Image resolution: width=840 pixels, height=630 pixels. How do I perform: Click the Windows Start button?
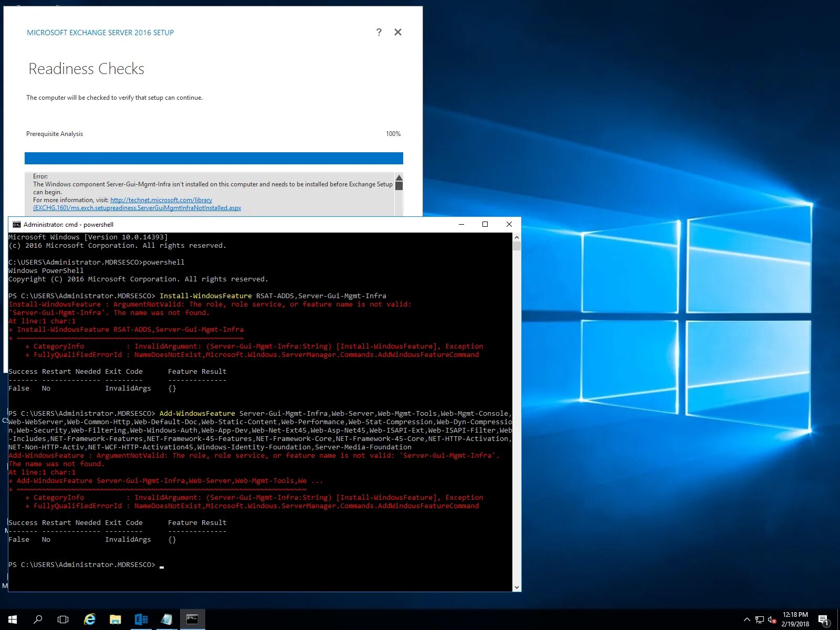12,619
